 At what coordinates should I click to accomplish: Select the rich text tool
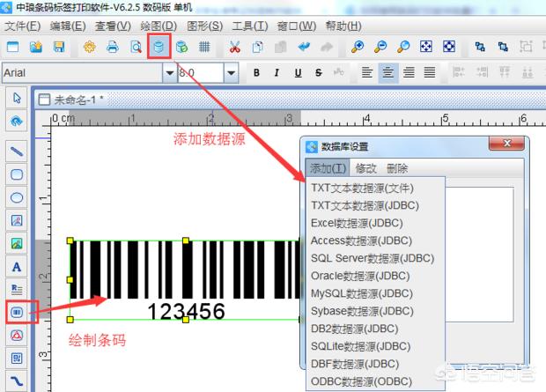[17, 289]
